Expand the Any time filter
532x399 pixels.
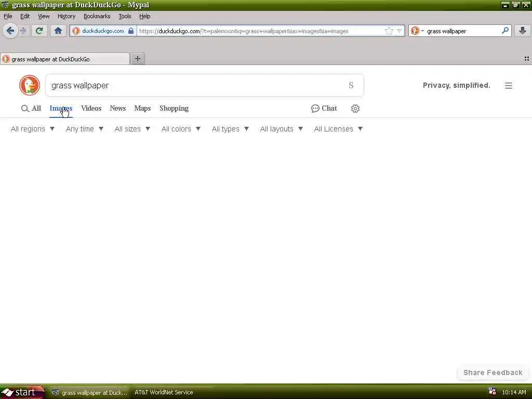pyautogui.click(x=85, y=129)
